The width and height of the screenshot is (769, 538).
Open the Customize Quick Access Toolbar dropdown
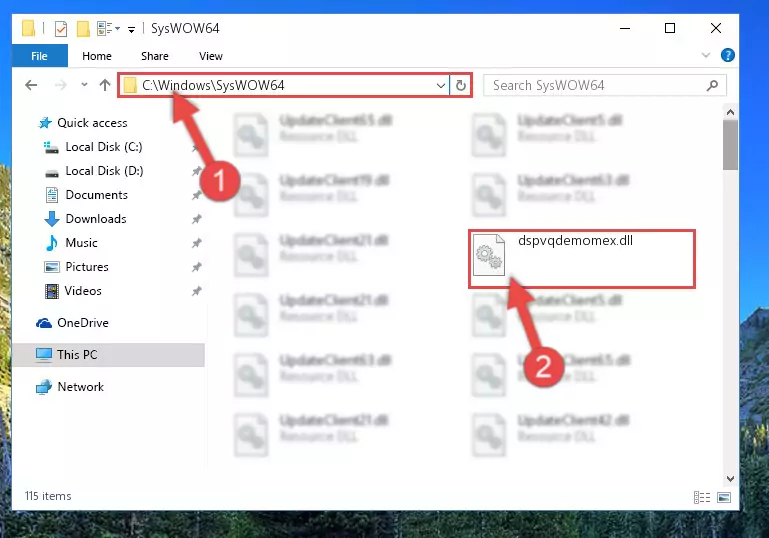[x=131, y=30]
